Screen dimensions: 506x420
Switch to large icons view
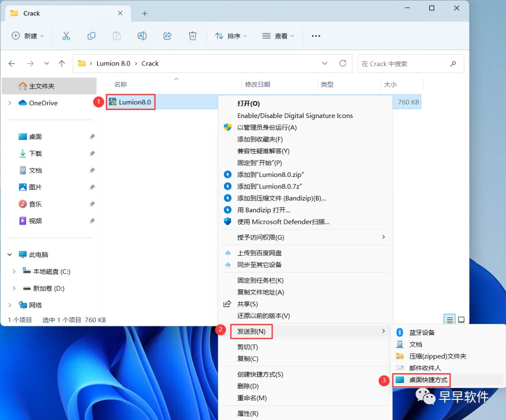point(461,319)
